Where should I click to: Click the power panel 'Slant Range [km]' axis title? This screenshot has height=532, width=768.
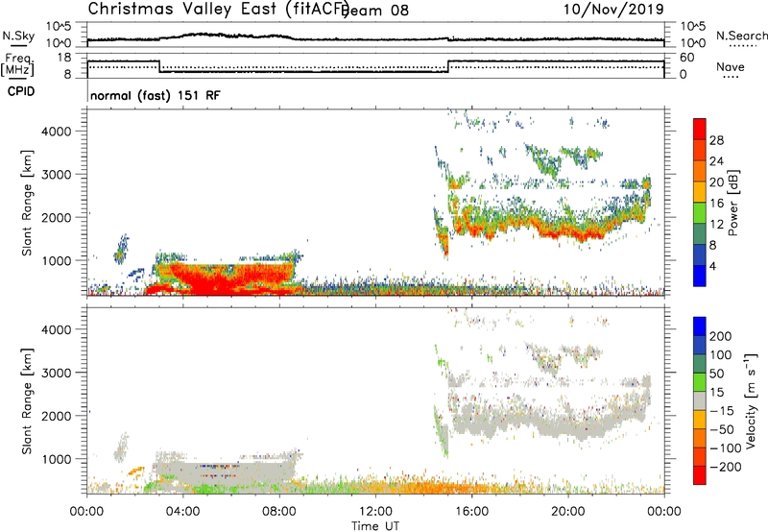pos(27,203)
